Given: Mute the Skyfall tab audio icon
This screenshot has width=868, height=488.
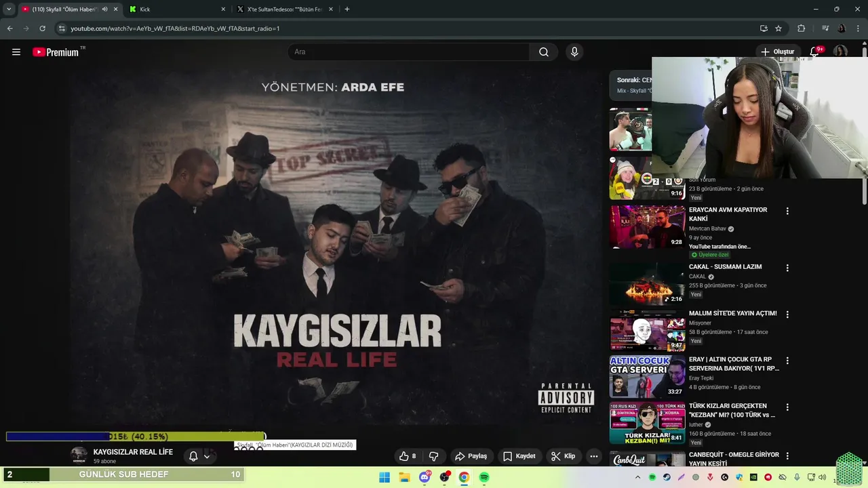Looking at the screenshot, I should (104, 9).
